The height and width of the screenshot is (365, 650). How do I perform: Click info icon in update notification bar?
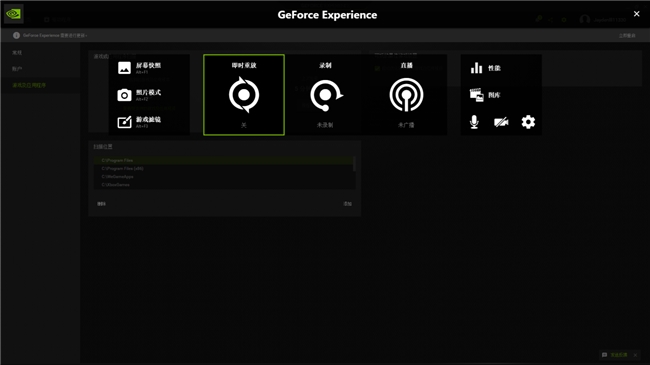17,35
